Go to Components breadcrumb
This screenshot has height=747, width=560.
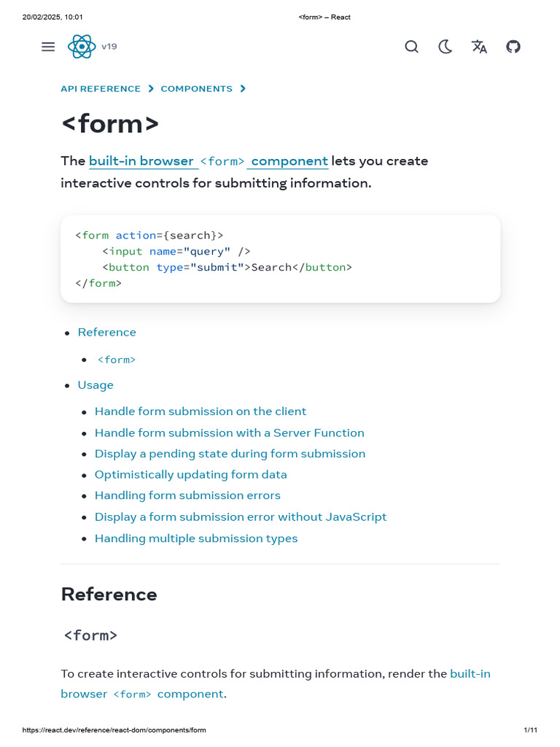pyautogui.click(x=196, y=89)
